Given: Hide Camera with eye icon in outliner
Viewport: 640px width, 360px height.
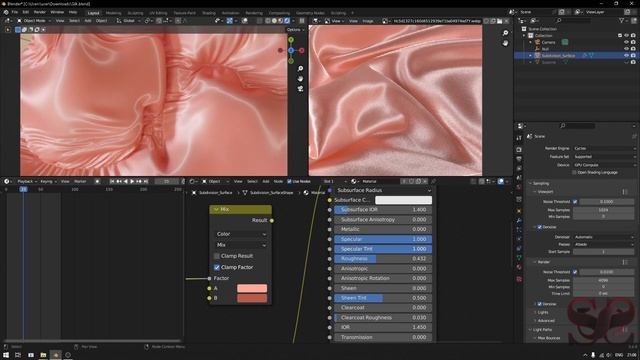Looking at the screenshot, I should (627, 42).
